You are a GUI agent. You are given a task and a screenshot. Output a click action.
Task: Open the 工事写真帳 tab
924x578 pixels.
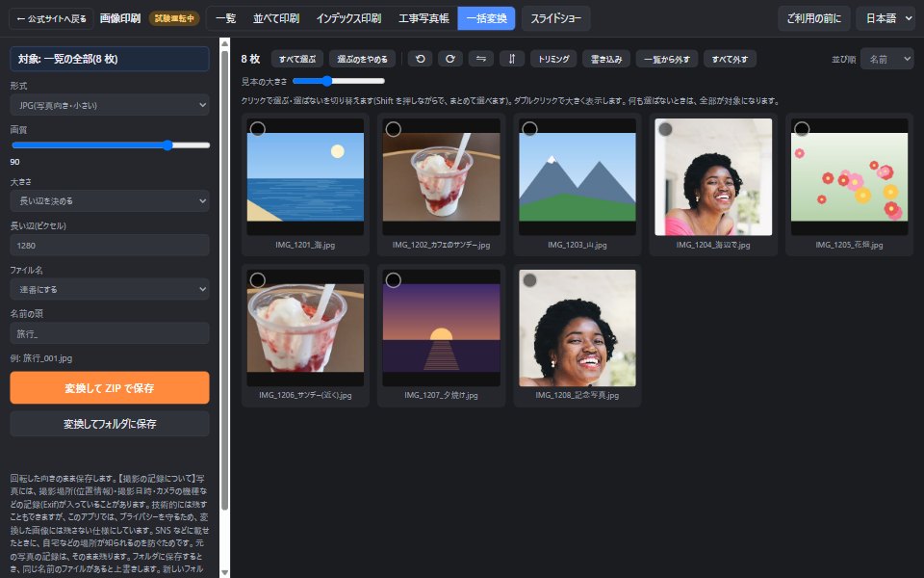(423, 18)
